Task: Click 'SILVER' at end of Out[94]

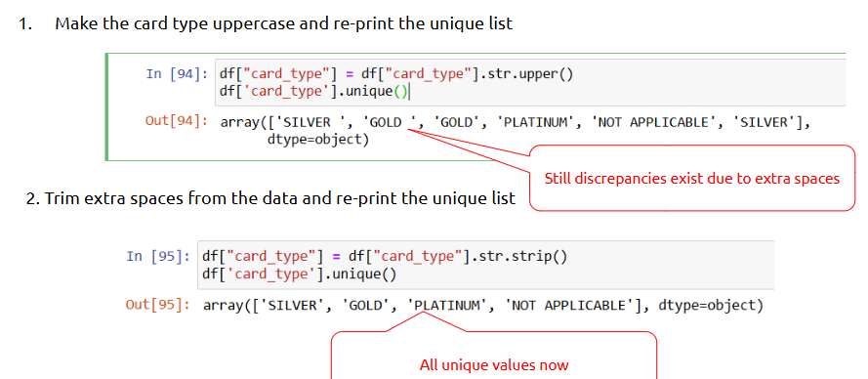Action: [x=764, y=122]
